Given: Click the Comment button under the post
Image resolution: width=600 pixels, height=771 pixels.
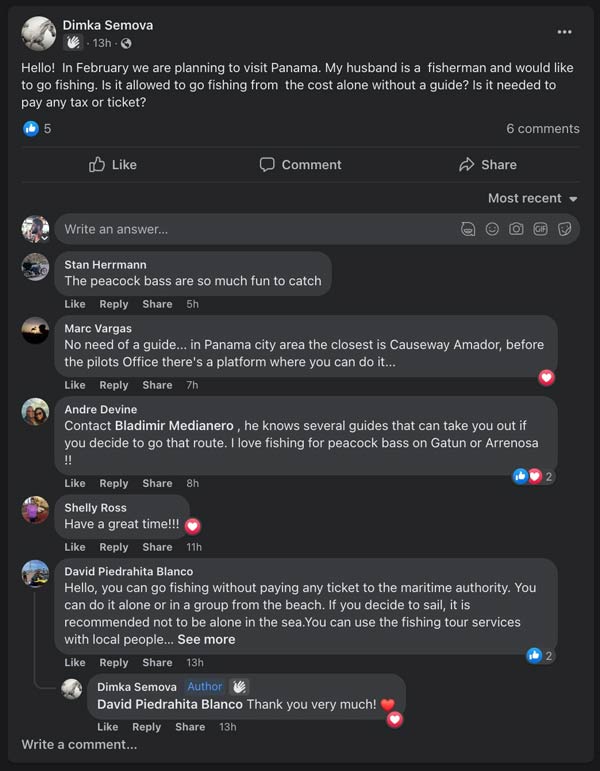Looking at the screenshot, I should (x=300, y=164).
